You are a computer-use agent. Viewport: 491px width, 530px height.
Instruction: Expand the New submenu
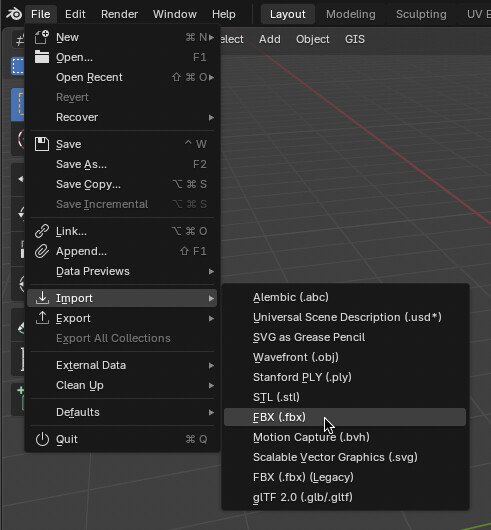(122, 37)
